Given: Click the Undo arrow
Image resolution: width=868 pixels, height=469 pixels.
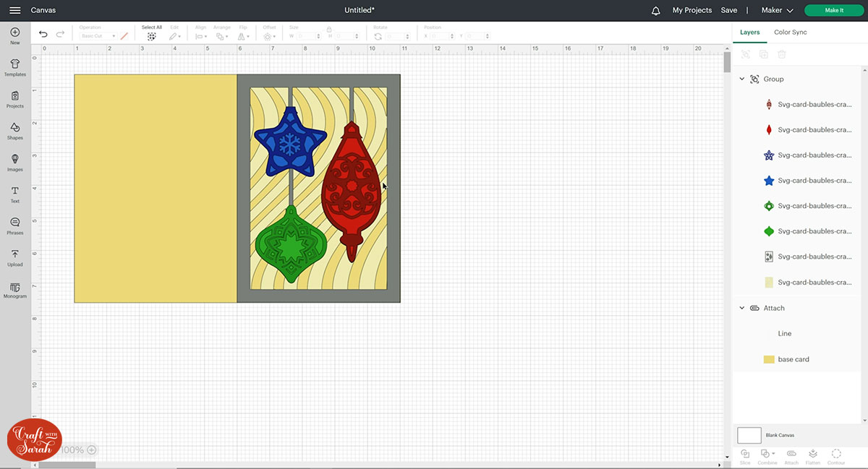Looking at the screenshot, I should tap(43, 34).
